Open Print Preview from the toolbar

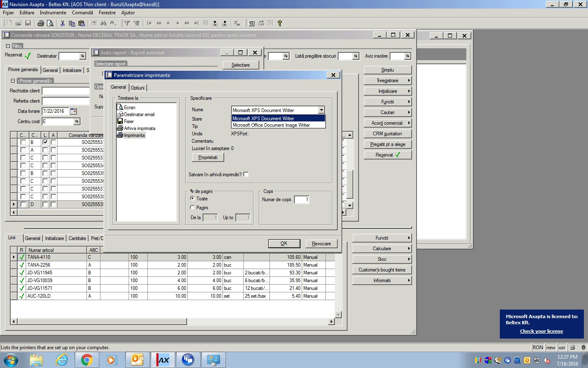(50, 23)
